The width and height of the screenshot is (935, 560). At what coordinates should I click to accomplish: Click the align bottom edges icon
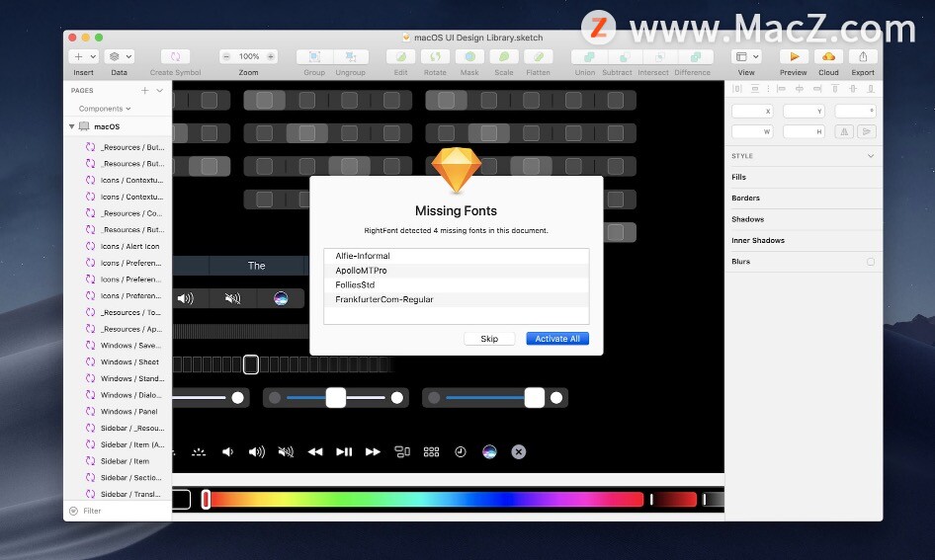click(871, 89)
